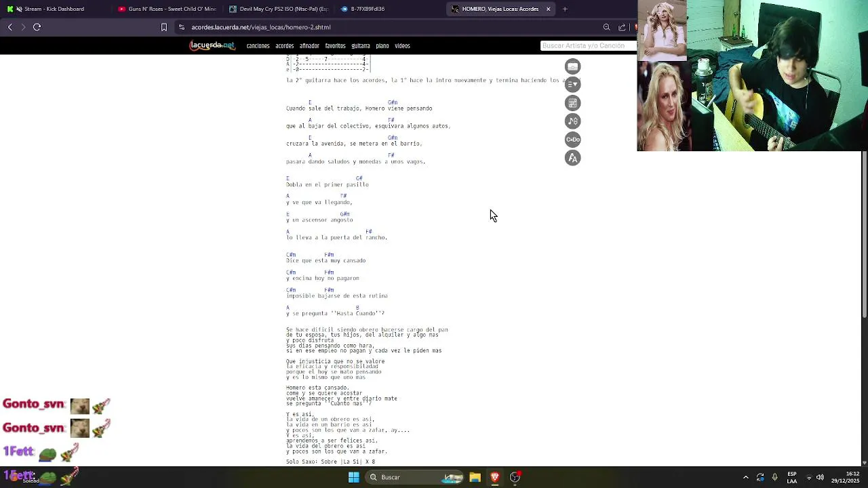Viewport: 868px width, 488px height.
Task: Click lyric 'y un ascensor angosto'
Action: pos(319,220)
